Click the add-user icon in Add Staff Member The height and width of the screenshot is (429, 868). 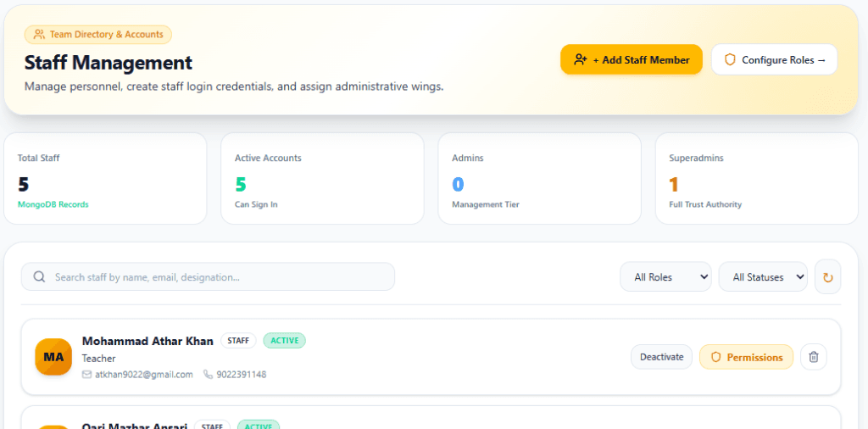(x=580, y=60)
